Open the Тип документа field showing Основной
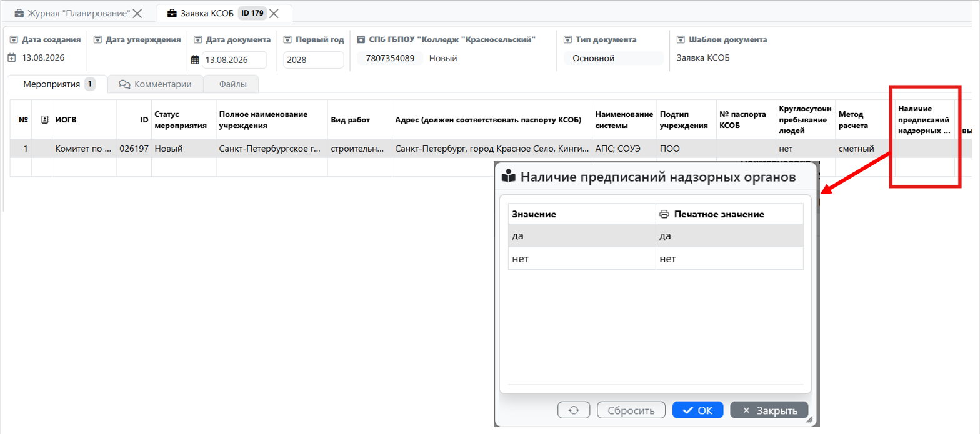The image size is (980, 434). pyautogui.click(x=613, y=58)
